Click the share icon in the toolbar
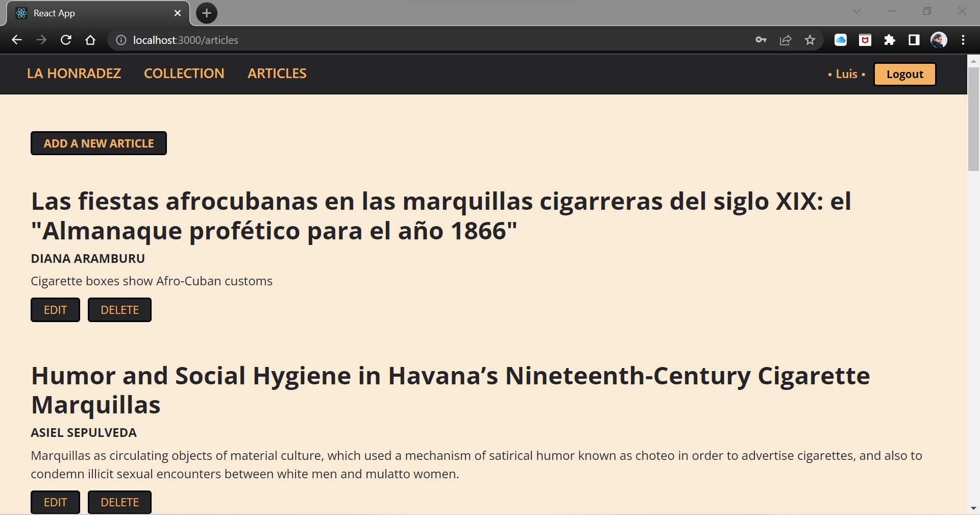 (785, 40)
